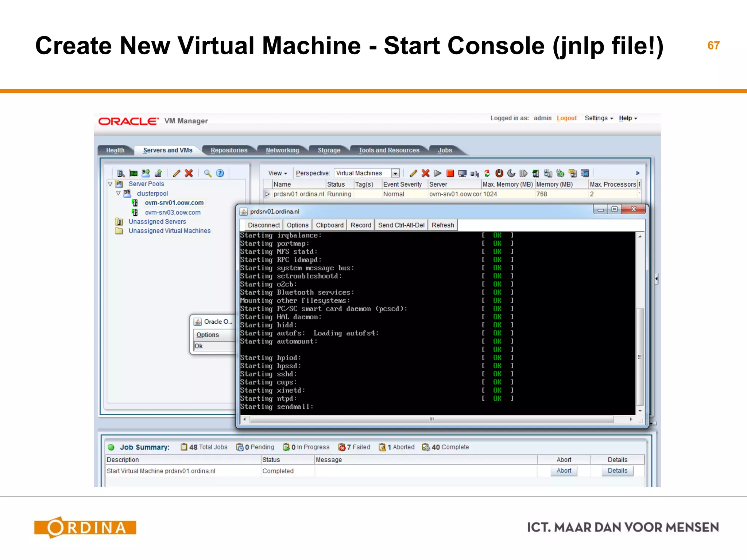This screenshot has height=560, width=747.
Task: Click the yellow window VM toolbar icon
Action: click(x=573, y=173)
